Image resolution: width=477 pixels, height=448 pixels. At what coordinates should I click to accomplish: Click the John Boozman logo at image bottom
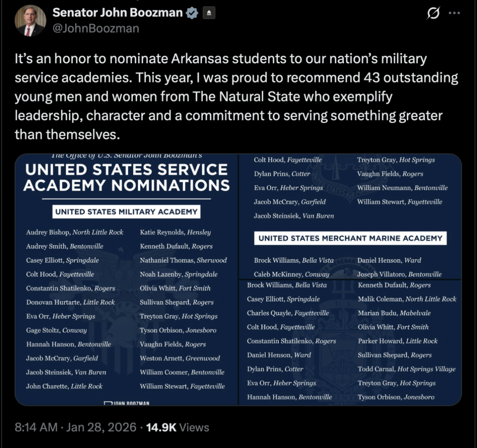coord(126,403)
